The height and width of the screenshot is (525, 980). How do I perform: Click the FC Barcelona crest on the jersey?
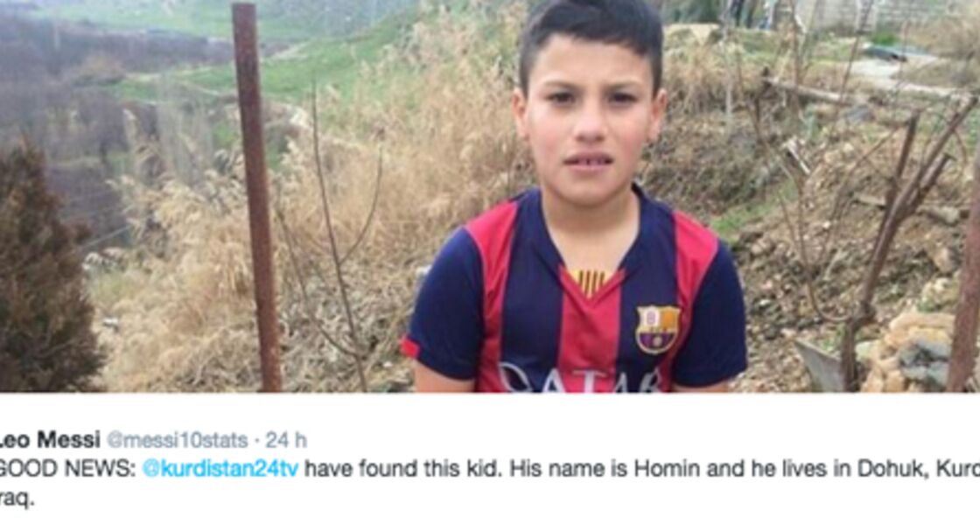[x=657, y=329]
